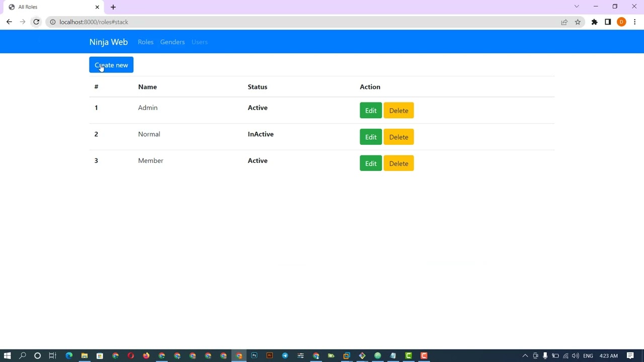The width and height of the screenshot is (644, 362).
Task: Open volume control tray icon
Action: click(x=576, y=356)
